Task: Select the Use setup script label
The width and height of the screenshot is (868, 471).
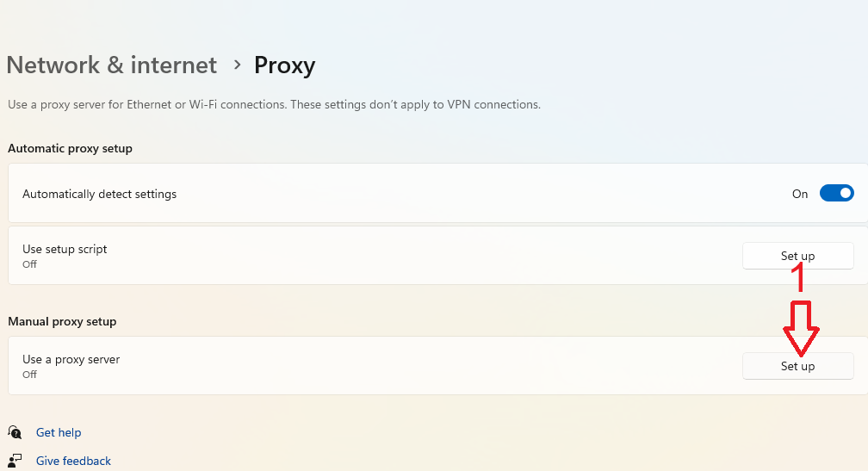Action: tap(65, 249)
